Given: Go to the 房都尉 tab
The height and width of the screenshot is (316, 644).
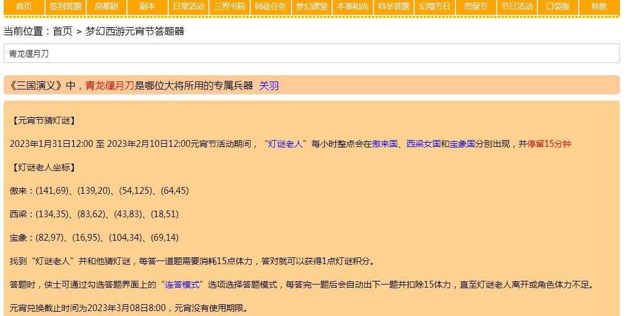Looking at the screenshot, I should [107, 7].
